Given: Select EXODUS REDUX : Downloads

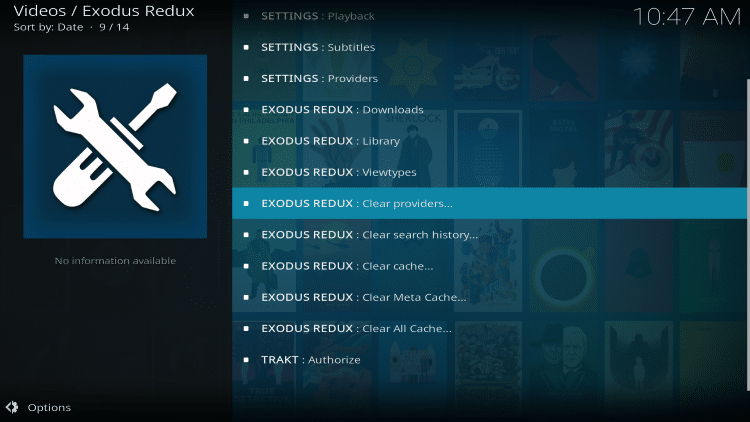Looking at the screenshot, I should [489, 110].
